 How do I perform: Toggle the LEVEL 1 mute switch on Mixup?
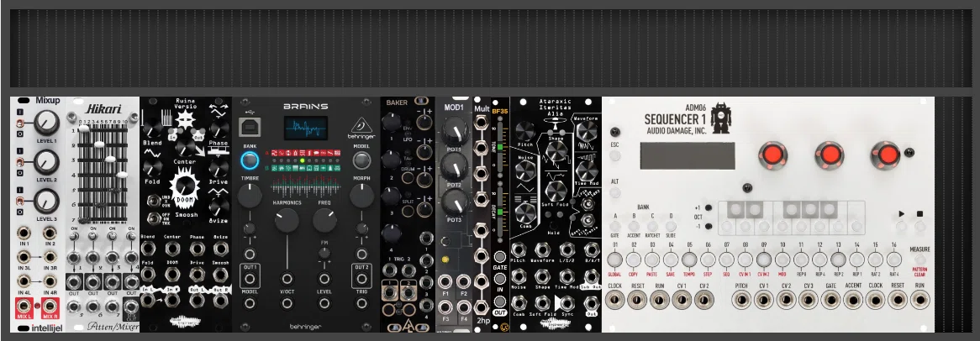pyautogui.click(x=19, y=123)
